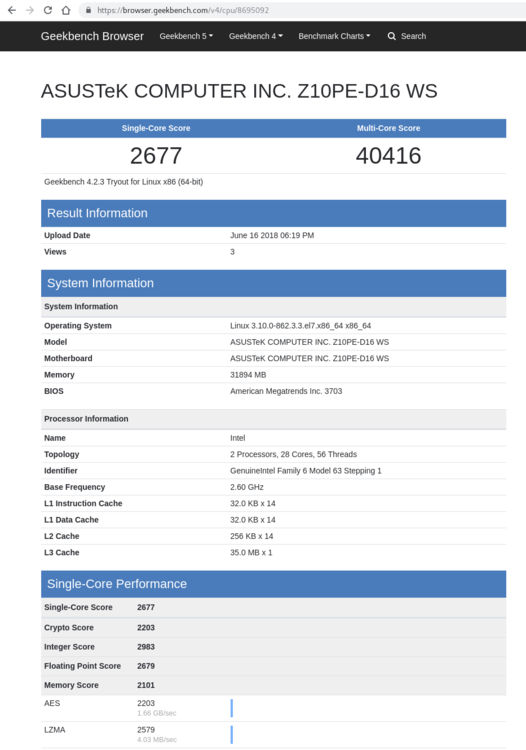This screenshot has width=526, height=750.
Task: Go forward with the browser forward arrow
Action: coord(30,10)
